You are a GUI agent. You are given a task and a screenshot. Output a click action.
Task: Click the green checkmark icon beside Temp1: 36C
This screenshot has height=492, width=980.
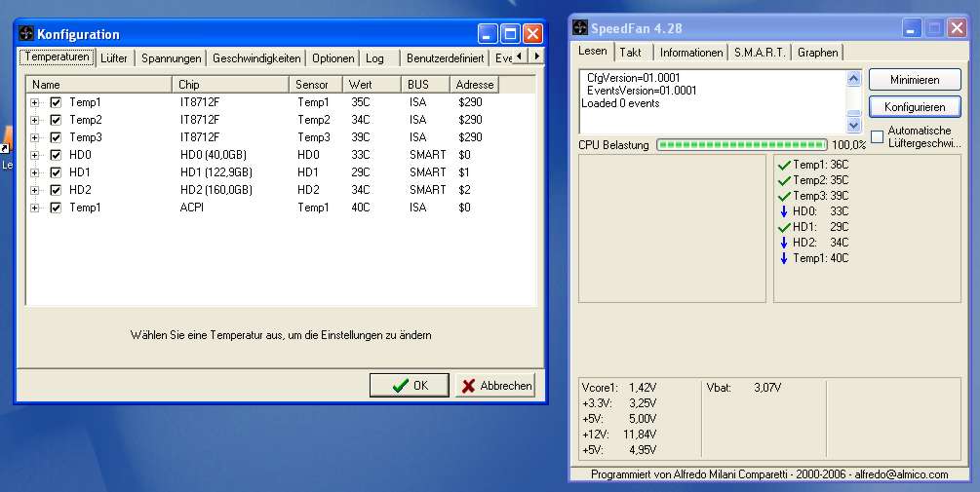click(x=784, y=166)
